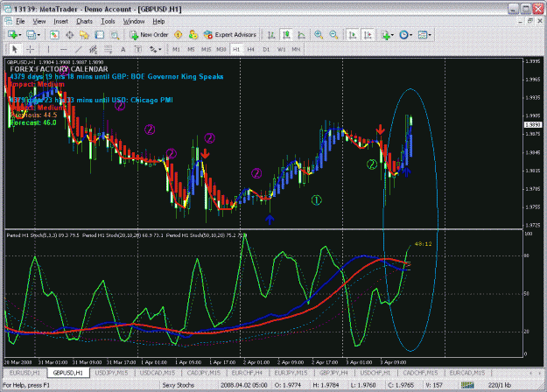547x392 pixels.
Task: Switch to the EURCHF,H4 chart tab
Action: point(247,373)
